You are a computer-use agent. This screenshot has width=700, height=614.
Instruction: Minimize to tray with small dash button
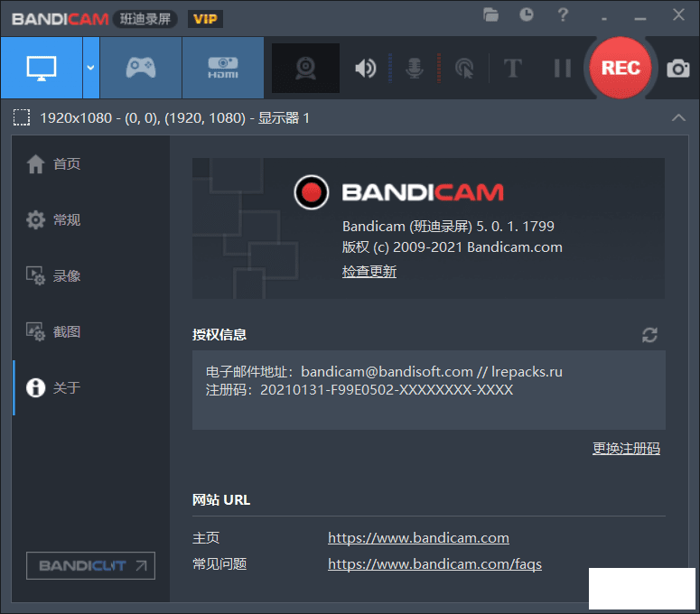click(604, 19)
